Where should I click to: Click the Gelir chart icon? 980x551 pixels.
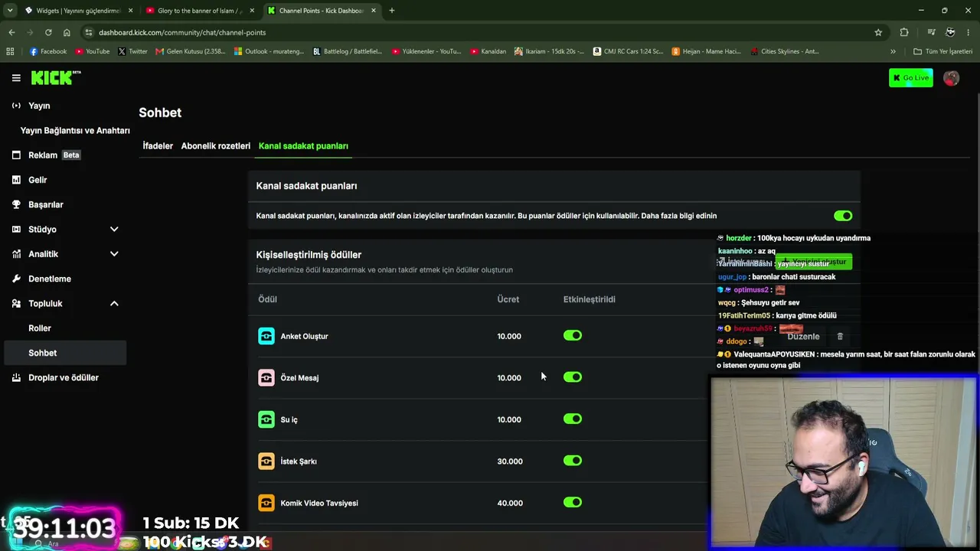(16, 180)
